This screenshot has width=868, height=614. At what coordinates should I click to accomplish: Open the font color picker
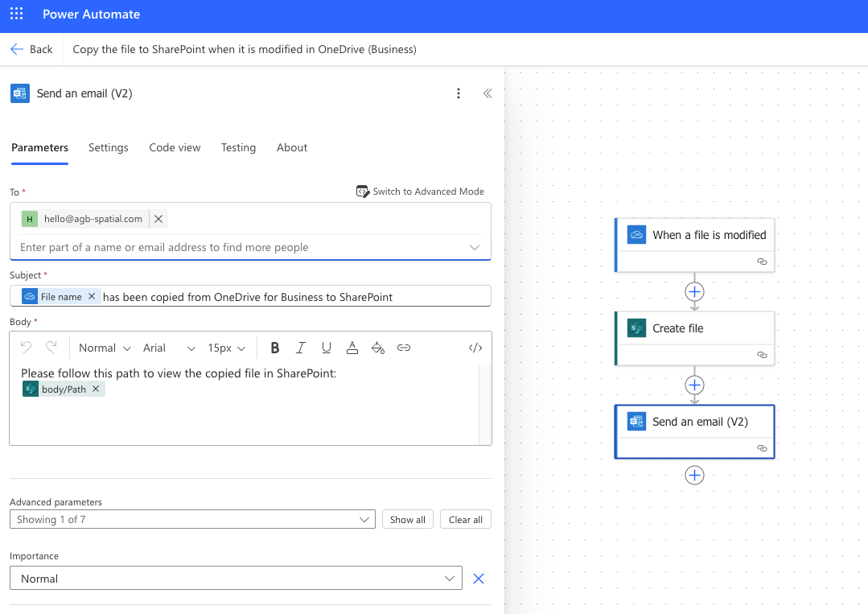click(x=352, y=348)
